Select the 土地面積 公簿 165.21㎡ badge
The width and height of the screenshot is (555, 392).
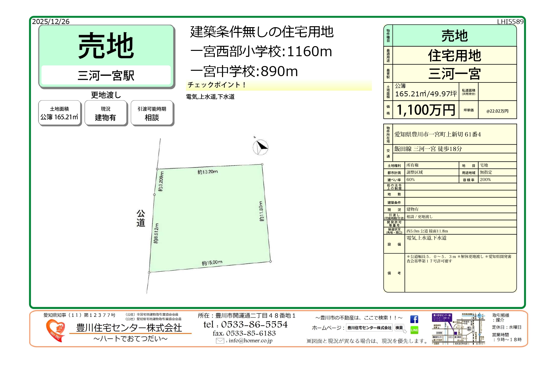[59, 113]
